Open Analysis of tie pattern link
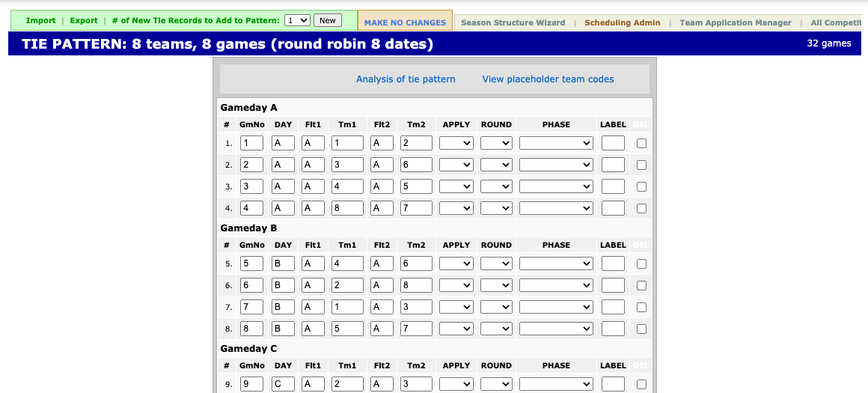This screenshot has width=868, height=393. 406,79
